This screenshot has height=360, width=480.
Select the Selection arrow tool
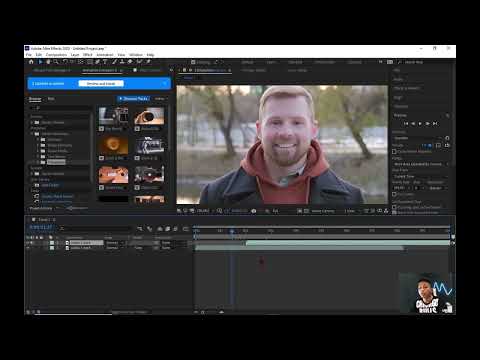pos(40,62)
